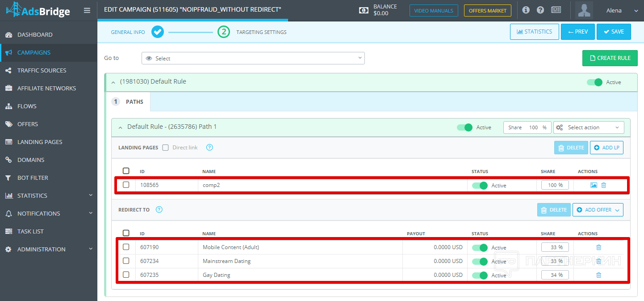Delete the Mobile Content (Adult) offer via trash icon
This screenshot has height=301, width=644.
[x=599, y=247]
